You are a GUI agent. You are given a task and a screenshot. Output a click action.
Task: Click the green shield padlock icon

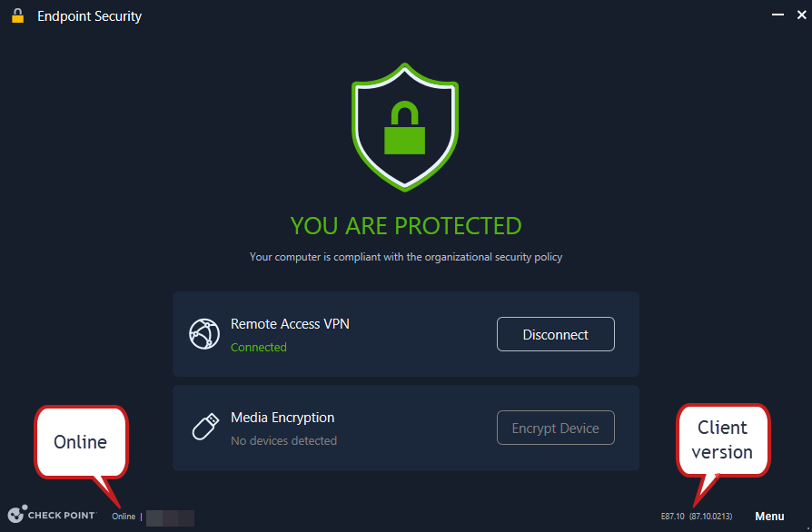point(405,127)
